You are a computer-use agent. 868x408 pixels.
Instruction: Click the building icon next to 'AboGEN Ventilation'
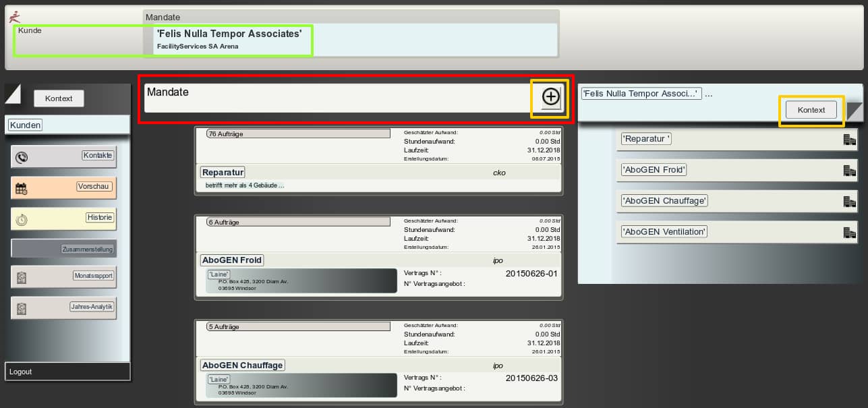click(x=849, y=233)
